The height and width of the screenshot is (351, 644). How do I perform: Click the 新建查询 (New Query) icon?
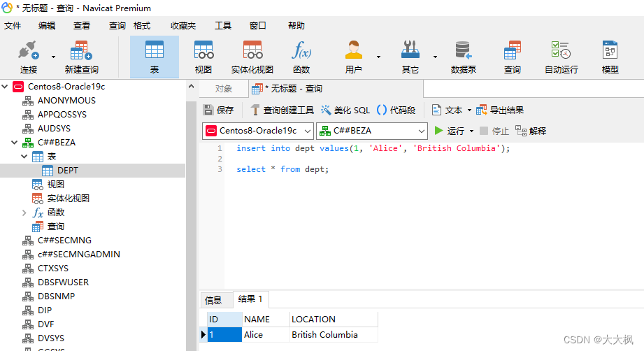click(81, 57)
